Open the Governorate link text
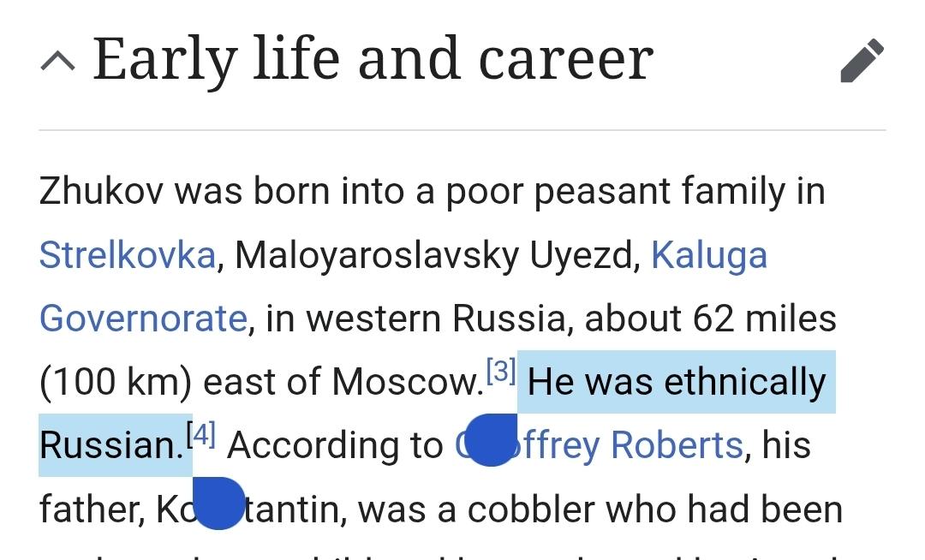Image resolution: width=925 pixels, height=560 pixels. pos(143,319)
